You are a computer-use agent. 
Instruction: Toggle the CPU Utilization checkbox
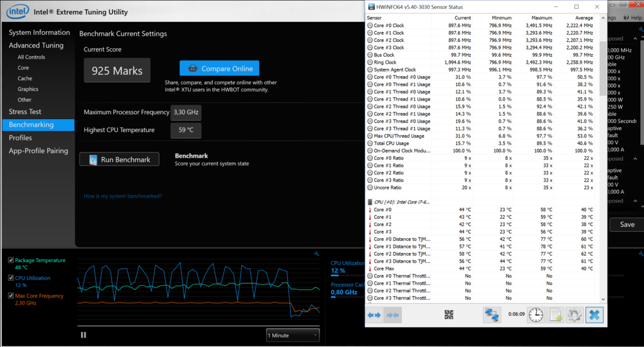(11, 278)
